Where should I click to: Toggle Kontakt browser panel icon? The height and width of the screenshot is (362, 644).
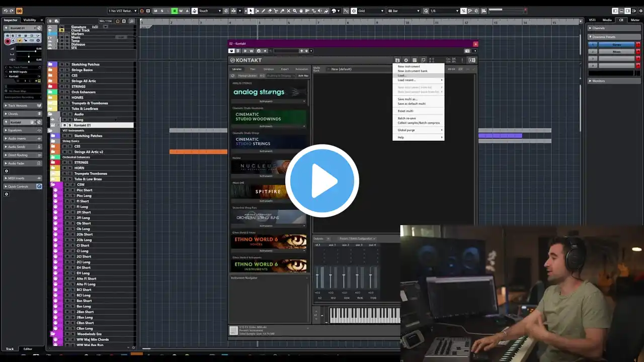click(415, 60)
